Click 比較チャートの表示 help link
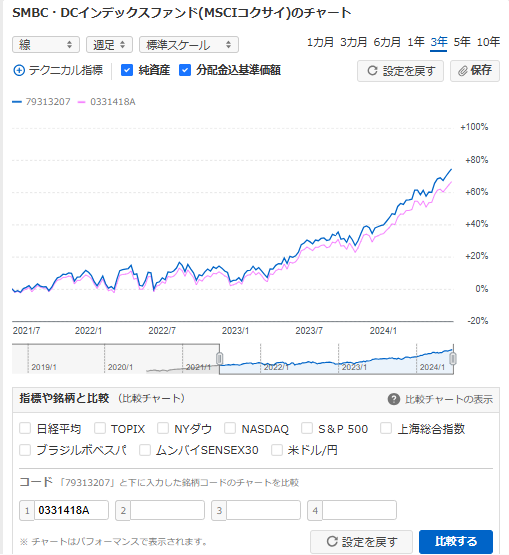Viewport: 509px width, 555px height. tap(448, 399)
